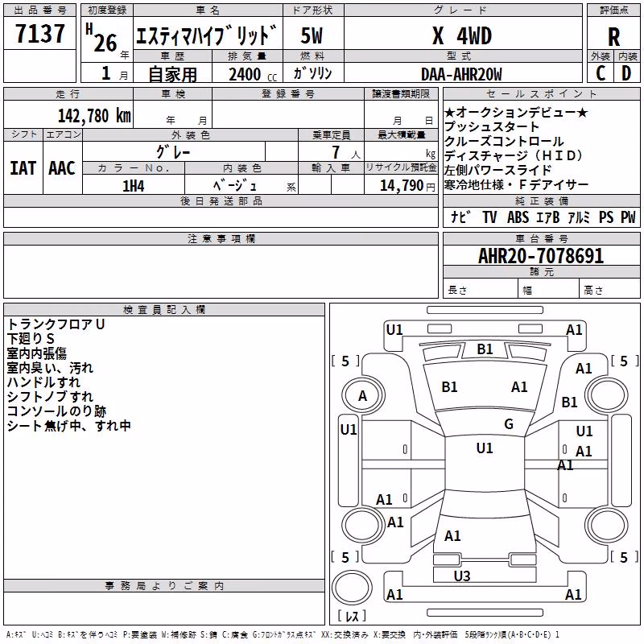Image resolution: width=644 pixels, height=644 pixels.
Task: Select the 検査員記入欄 section header
Action: 164,310
